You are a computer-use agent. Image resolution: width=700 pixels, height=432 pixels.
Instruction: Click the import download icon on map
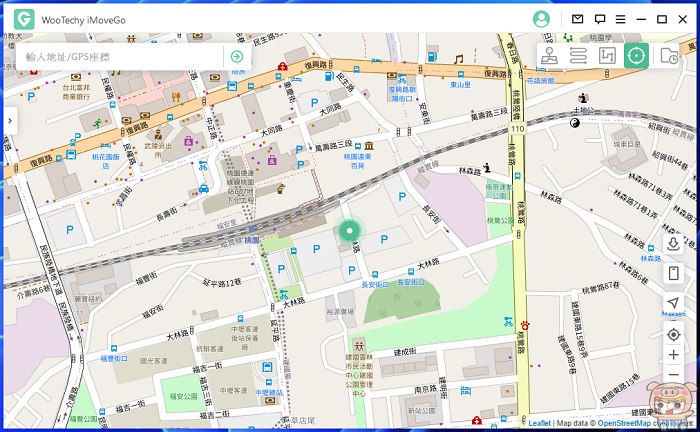(673, 244)
